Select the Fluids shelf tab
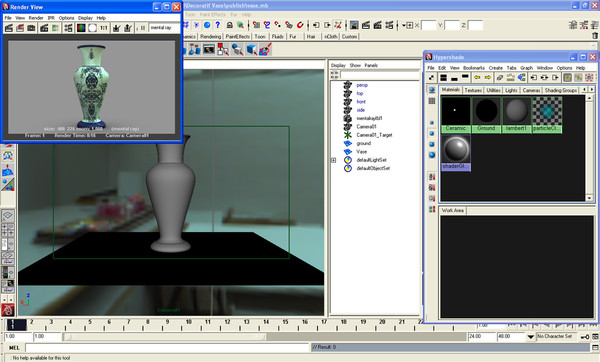The height and width of the screenshot is (362, 600). [x=277, y=37]
